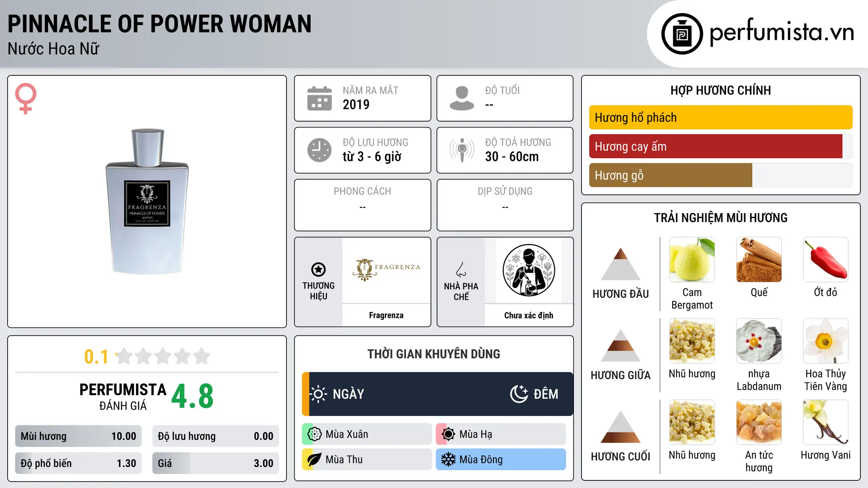This screenshot has height=488, width=868.
Task: Click the Pinnacle of Power Woman title
Action: point(160,24)
